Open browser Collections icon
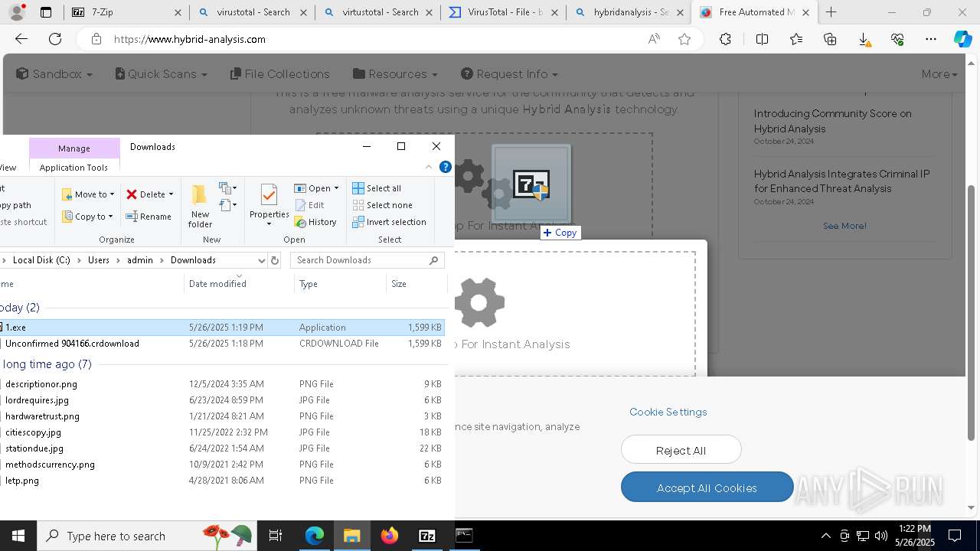Image resolution: width=980 pixels, height=551 pixels. click(x=830, y=39)
